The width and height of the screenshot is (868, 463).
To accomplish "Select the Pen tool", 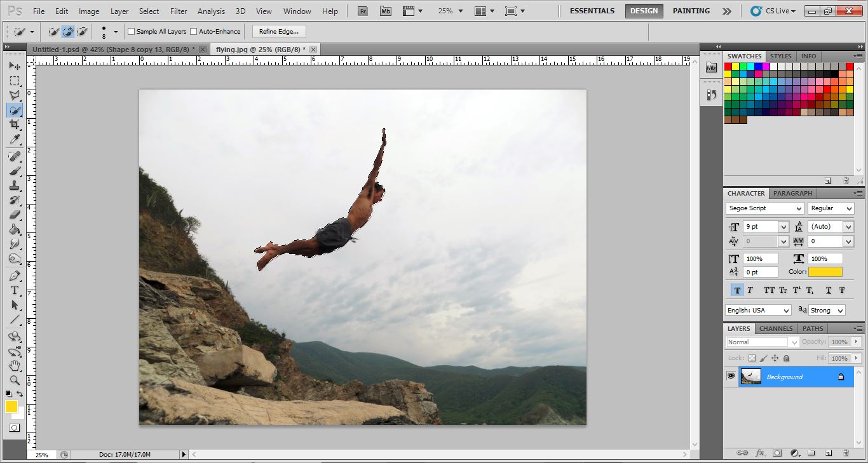I will 14,276.
